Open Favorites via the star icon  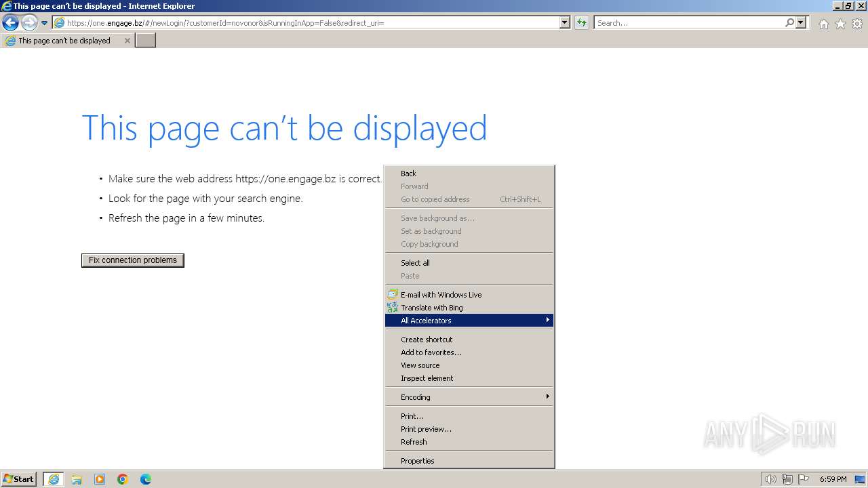840,24
